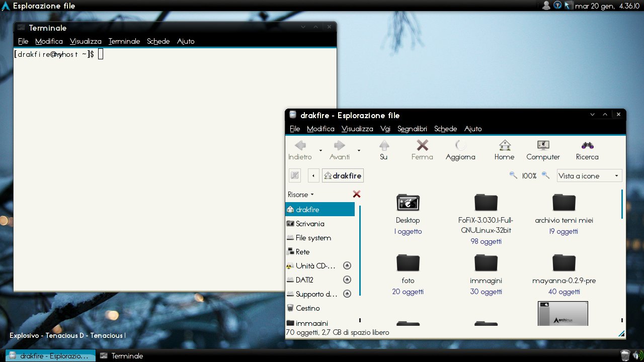This screenshot has width=644, height=362.
Task: Zoom out with the minus magnifier
Action: coord(513,175)
